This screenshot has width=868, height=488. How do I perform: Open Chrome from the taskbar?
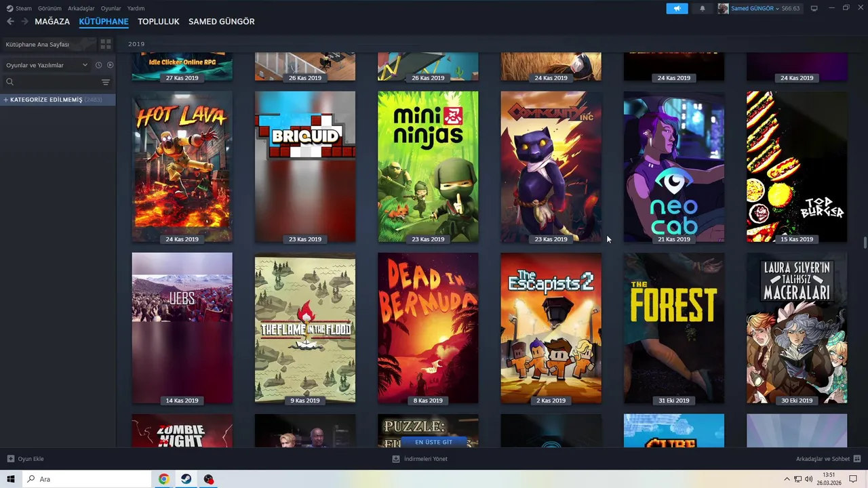(x=163, y=479)
